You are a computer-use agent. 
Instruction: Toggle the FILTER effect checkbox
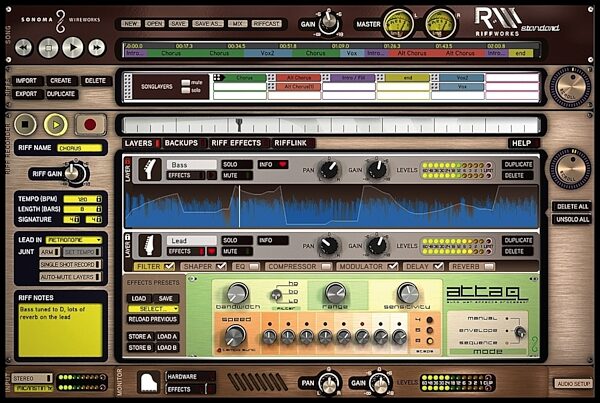[x=169, y=266]
